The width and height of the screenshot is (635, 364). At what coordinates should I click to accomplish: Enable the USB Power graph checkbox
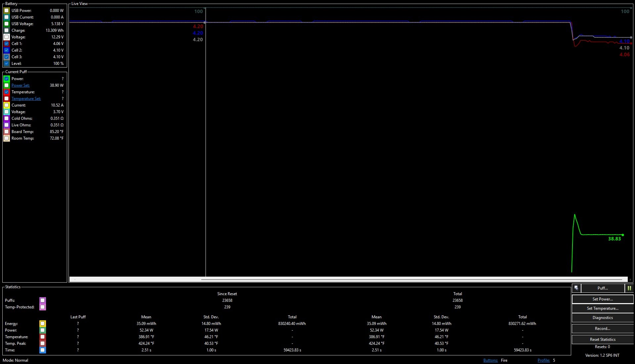click(x=7, y=11)
